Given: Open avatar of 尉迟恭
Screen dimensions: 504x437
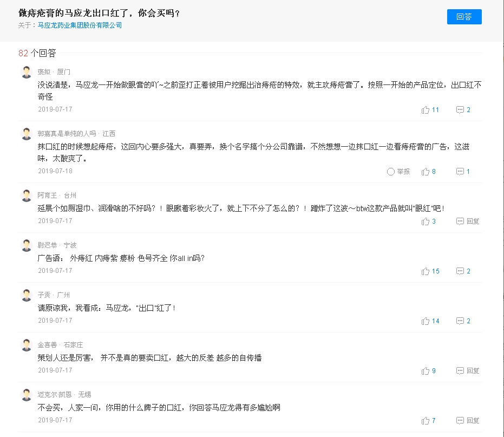Looking at the screenshot, I should coord(27,245).
